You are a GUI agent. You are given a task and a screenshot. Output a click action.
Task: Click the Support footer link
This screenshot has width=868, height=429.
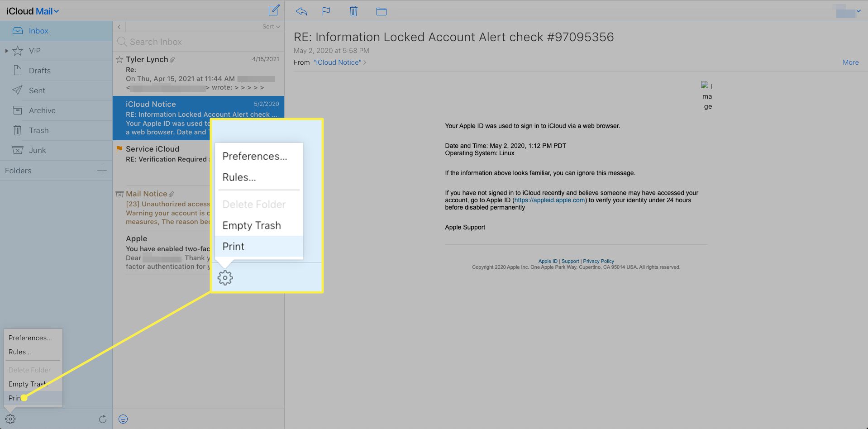pos(570,261)
